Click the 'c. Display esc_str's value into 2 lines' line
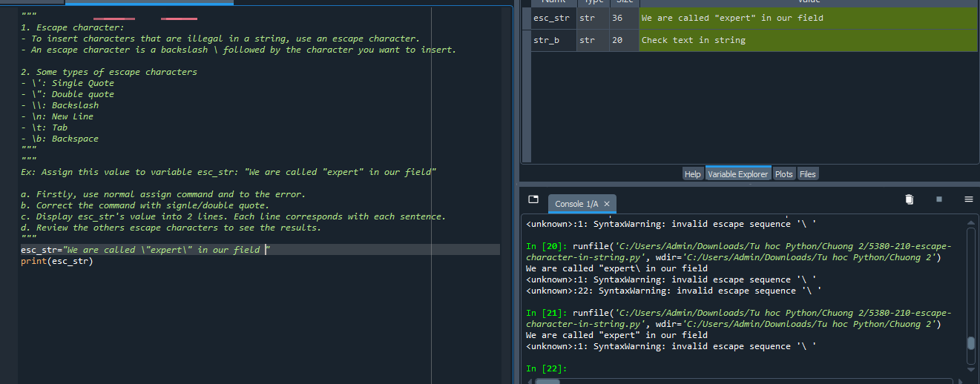Screen dimensions: 980x384 [233, 216]
